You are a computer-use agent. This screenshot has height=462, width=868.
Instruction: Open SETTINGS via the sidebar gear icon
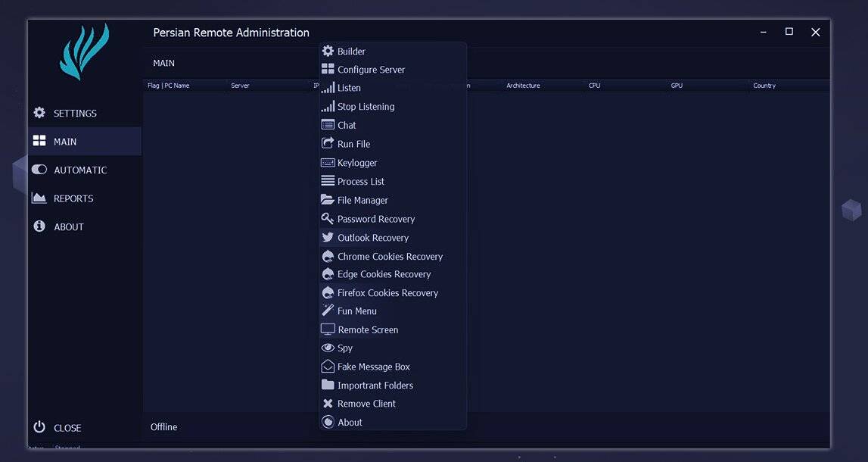(x=39, y=112)
